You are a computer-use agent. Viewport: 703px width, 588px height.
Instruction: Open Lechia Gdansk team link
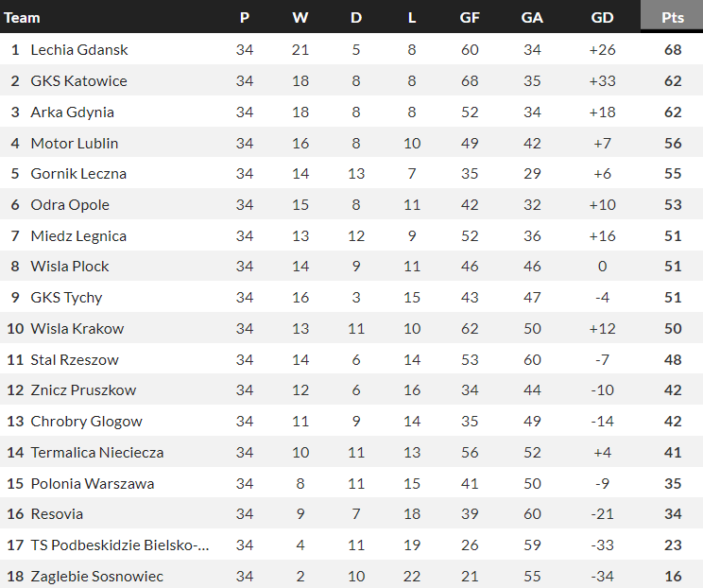tap(79, 49)
